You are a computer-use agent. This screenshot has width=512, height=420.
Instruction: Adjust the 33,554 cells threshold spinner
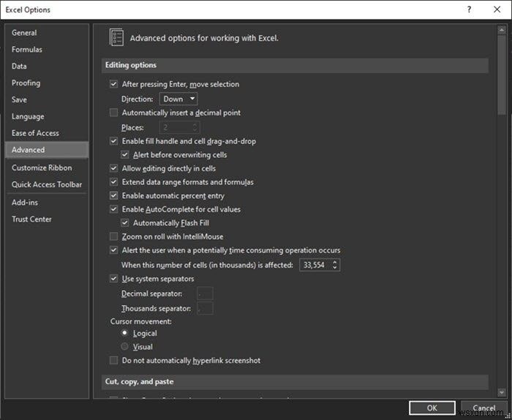click(x=335, y=265)
